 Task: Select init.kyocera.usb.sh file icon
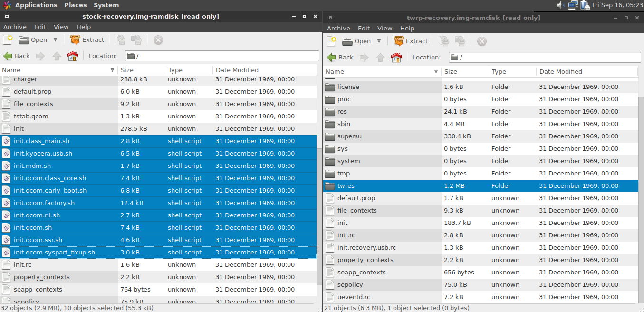point(6,154)
